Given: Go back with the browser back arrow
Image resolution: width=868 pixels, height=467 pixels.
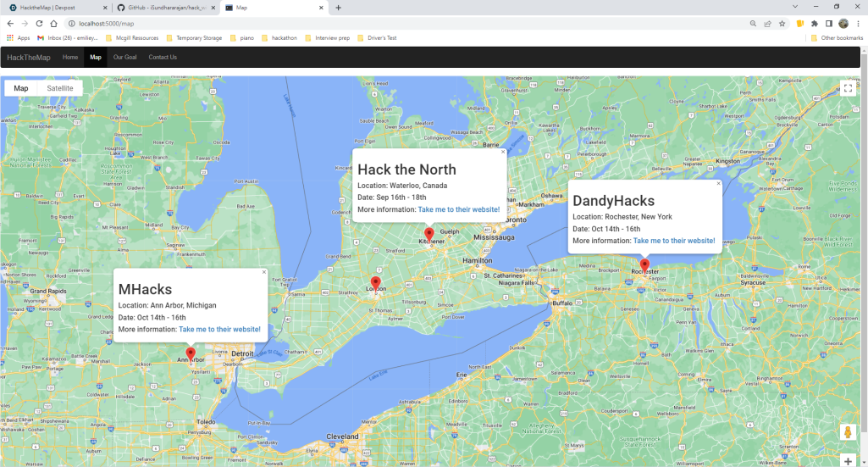Looking at the screenshot, I should coord(10,23).
